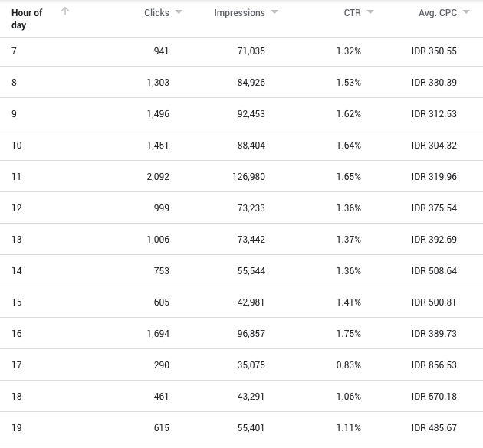
Task: Sort by the Hour of day header
Action: 27,19
